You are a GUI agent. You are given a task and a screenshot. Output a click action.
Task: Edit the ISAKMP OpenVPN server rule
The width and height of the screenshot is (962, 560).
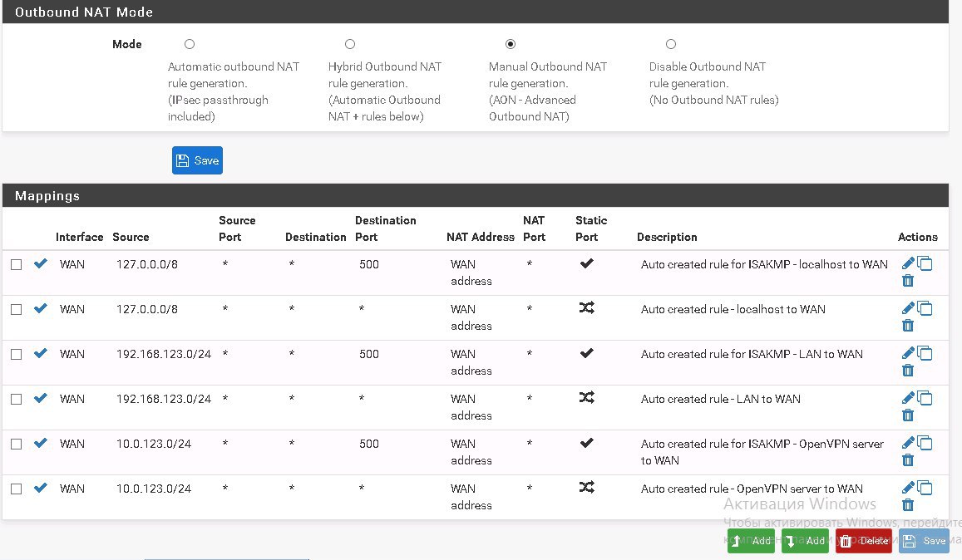[908, 443]
